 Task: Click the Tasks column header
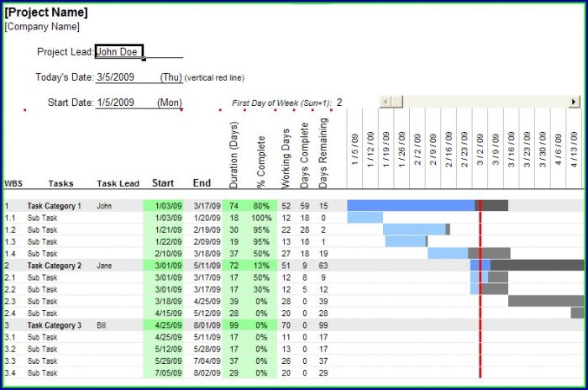[60, 183]
